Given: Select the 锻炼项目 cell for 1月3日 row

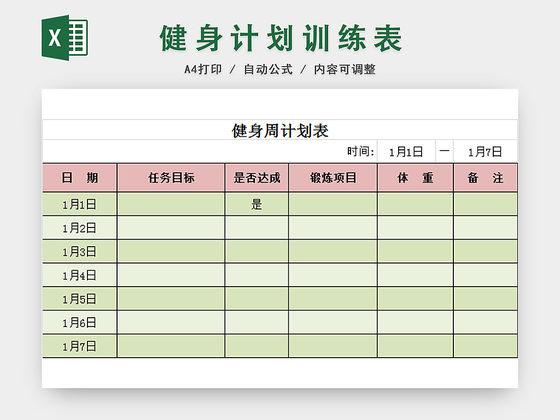Looking at the screenshot, I should coord(333,251).
